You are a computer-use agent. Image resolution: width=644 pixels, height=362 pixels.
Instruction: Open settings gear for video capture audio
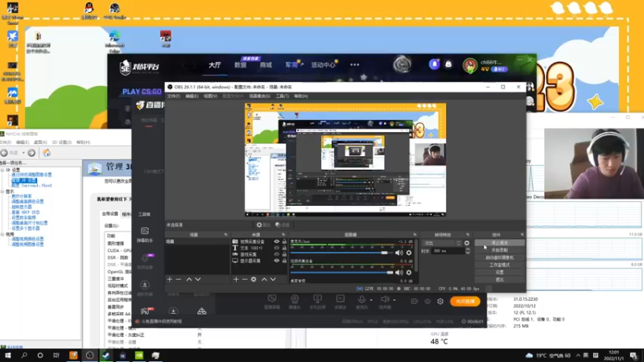[x=409, y=273]
